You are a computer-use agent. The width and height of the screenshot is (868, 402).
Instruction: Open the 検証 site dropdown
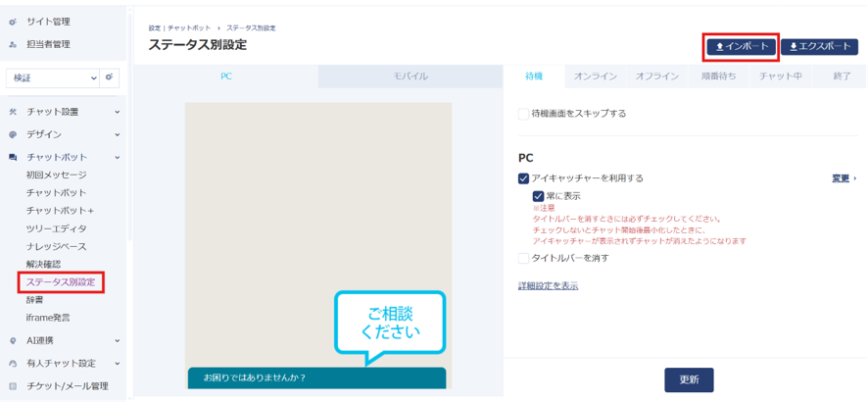53,78
